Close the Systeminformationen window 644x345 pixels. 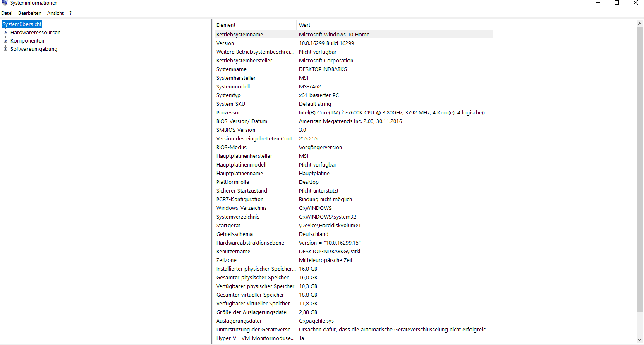tap(635, 3)
